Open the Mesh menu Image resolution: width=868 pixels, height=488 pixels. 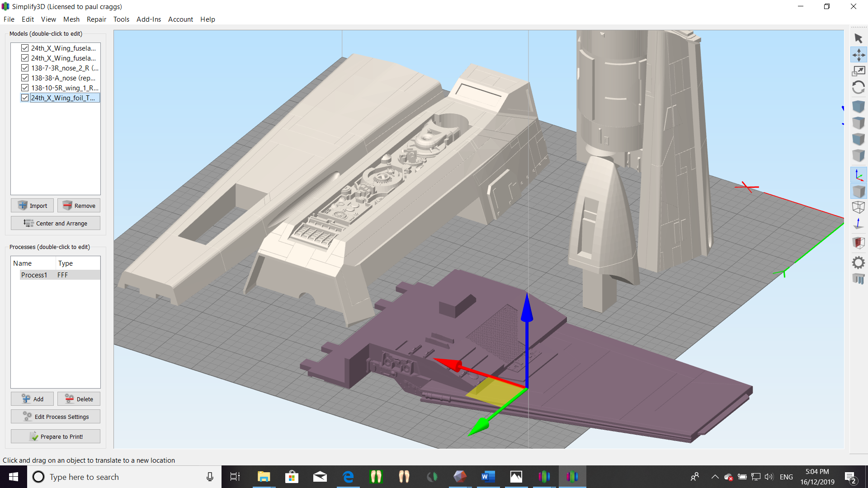click(x=71, y=19)
